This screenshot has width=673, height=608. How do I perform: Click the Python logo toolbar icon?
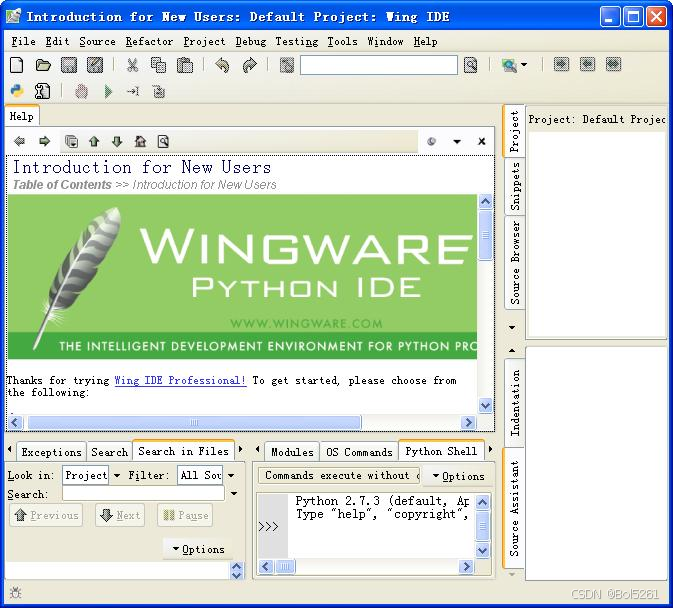[x=17, y=91]
